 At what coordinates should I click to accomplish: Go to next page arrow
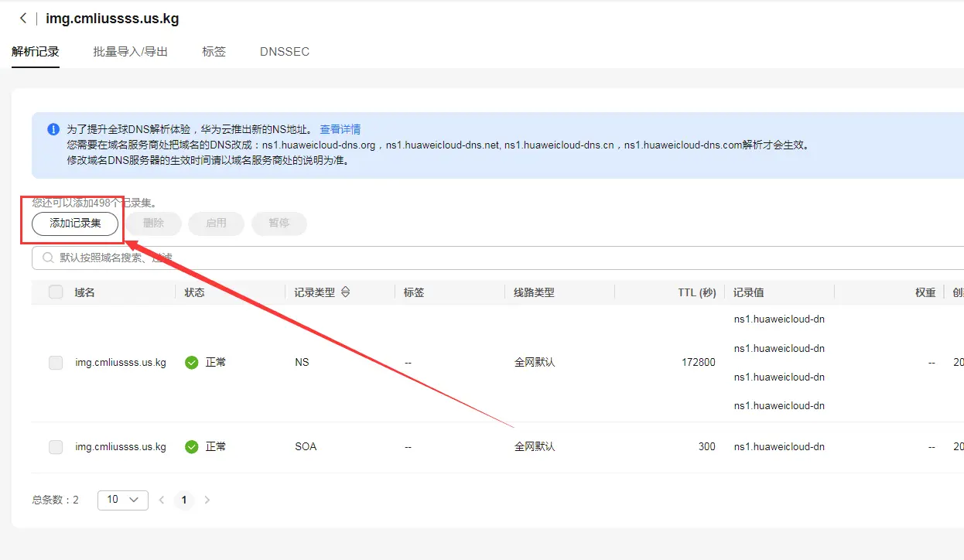[x=207, y=500]
